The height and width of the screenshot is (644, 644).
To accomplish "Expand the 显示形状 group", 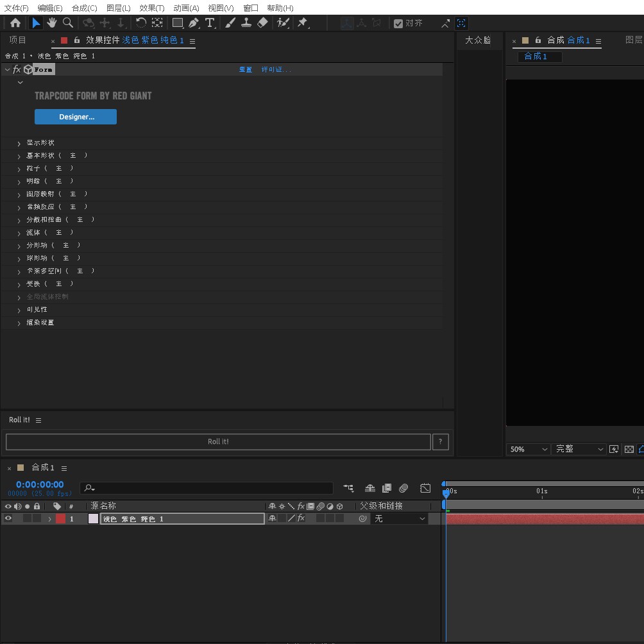I will pos(19,144).
